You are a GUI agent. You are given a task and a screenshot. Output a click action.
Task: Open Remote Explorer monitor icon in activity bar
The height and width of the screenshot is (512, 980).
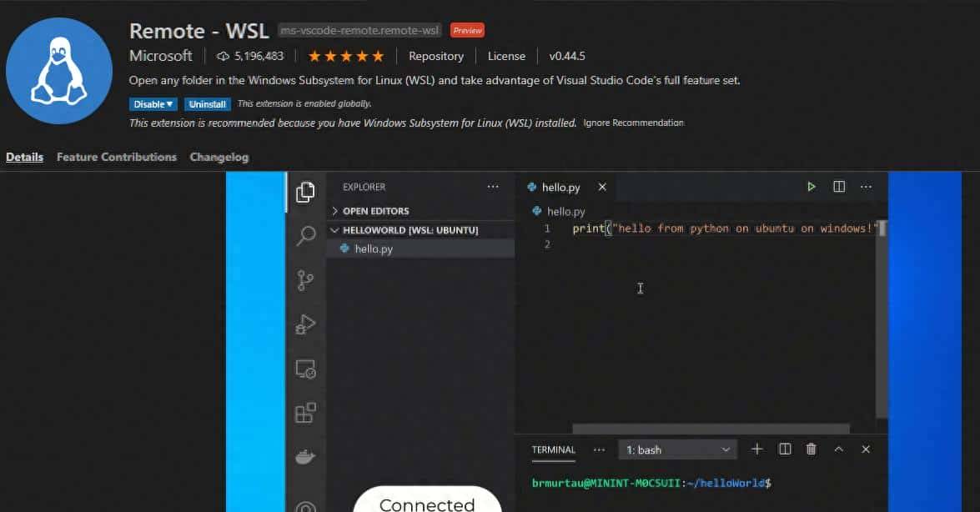coord(305,369)
